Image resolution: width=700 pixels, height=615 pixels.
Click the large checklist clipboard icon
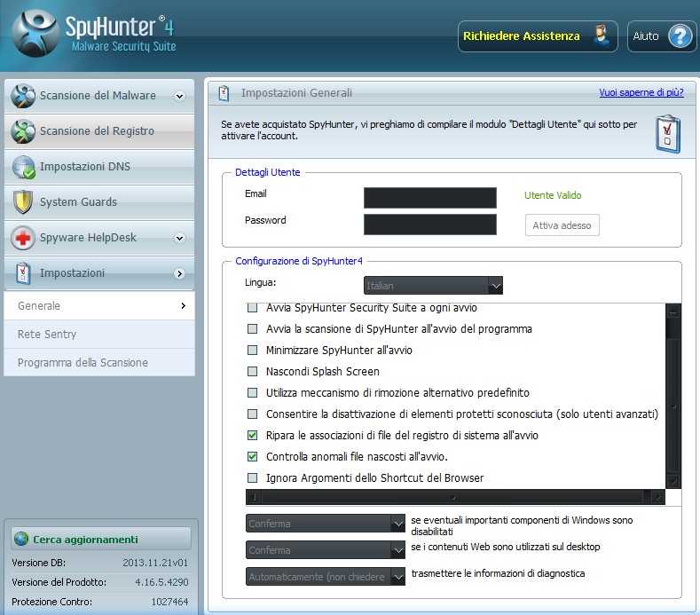click(x=668, y=134)
